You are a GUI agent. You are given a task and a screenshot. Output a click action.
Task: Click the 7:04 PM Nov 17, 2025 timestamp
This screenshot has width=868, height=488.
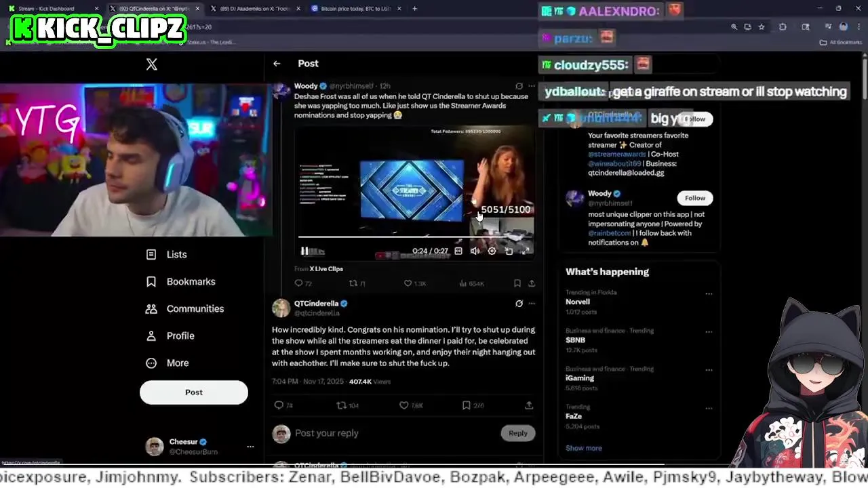308,382
